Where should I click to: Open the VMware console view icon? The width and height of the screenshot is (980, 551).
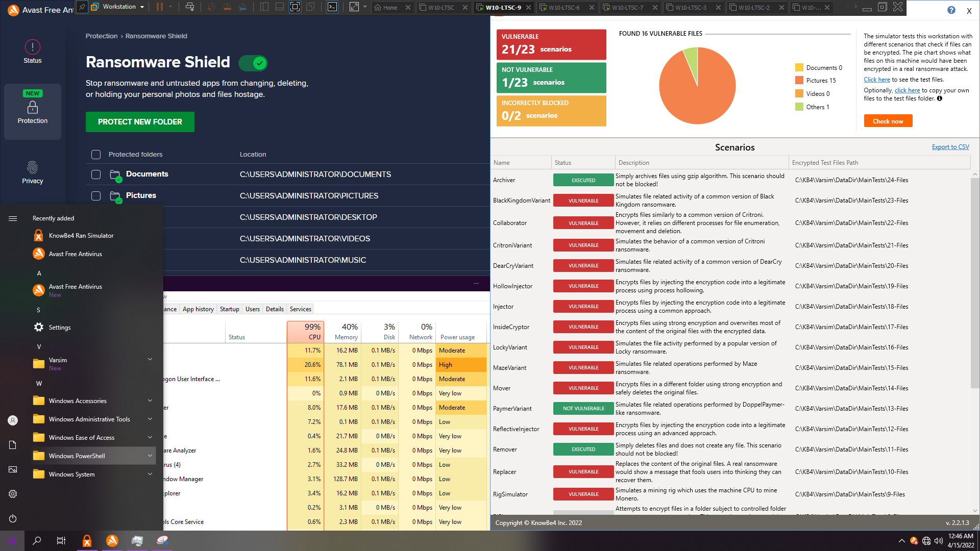click(332, 7)
